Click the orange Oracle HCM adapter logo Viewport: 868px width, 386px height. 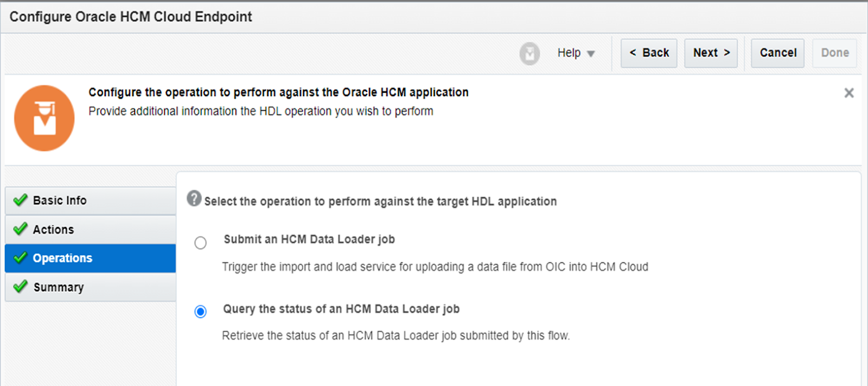pyautogui.click(x=44, y=118)
